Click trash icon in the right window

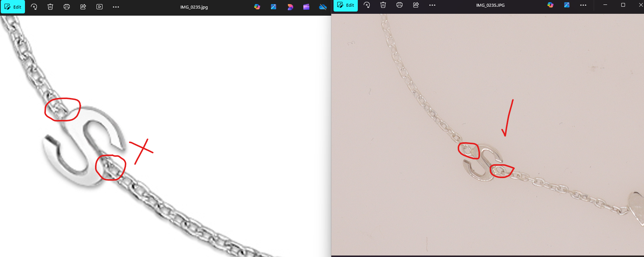tap(383, 5)
